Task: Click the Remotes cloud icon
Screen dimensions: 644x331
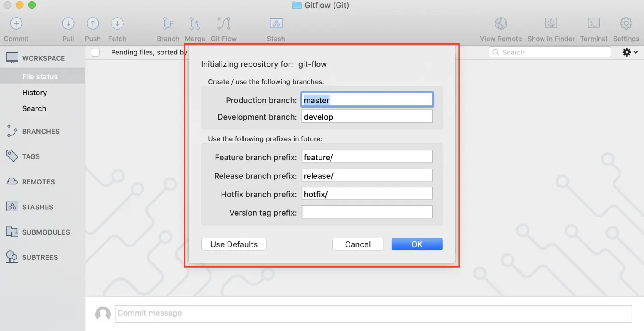Action: (x=12, y=182)
